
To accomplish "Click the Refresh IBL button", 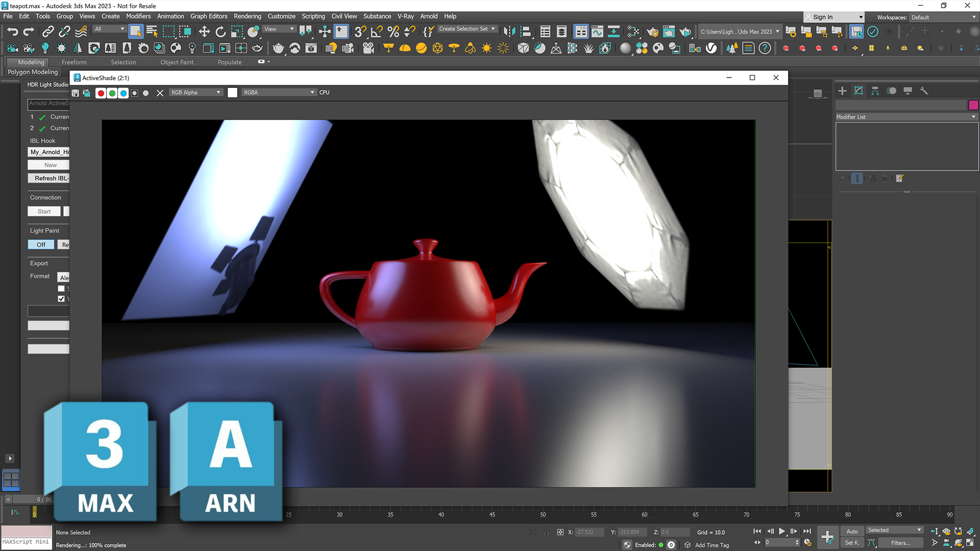I will pyautogui.click(x=48, y=178).
